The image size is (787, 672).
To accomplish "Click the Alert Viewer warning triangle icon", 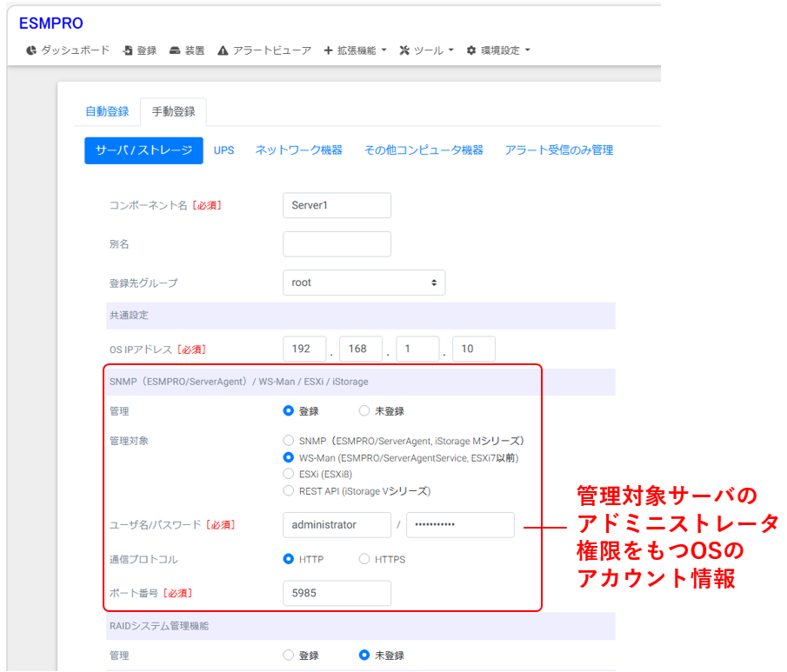I will (223, 50).
